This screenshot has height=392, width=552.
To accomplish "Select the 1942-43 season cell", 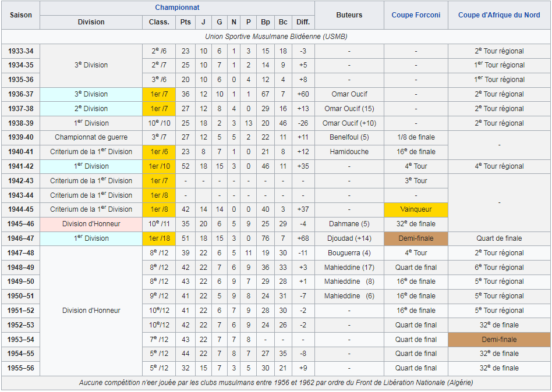I will (21, 181).
